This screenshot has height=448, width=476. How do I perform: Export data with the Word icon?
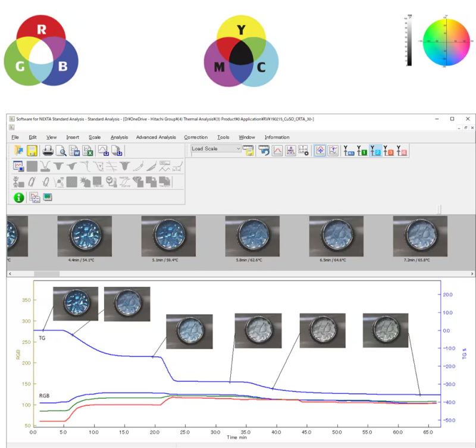coord(74,151)
